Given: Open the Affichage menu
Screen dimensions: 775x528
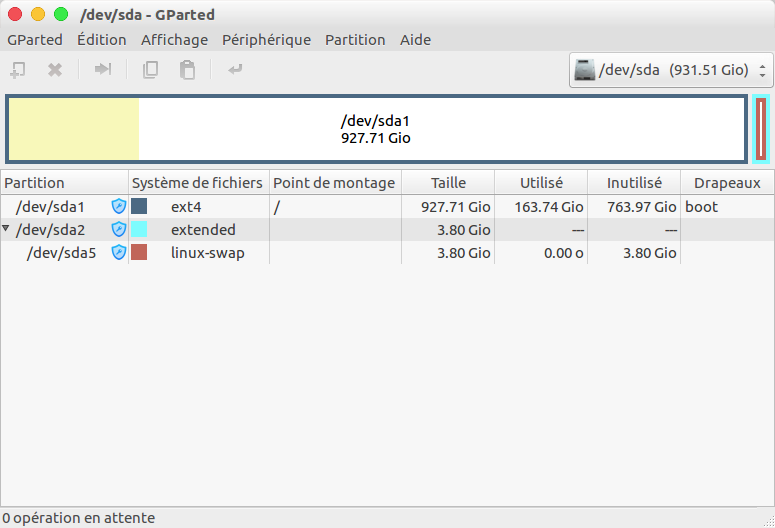Looking at the screenshot, I should point(174,40).
